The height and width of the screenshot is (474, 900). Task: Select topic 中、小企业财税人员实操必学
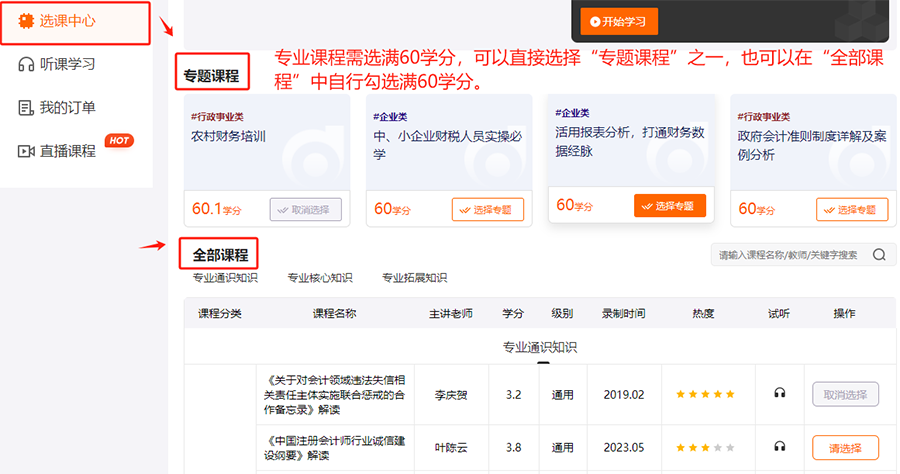[488, 210]
